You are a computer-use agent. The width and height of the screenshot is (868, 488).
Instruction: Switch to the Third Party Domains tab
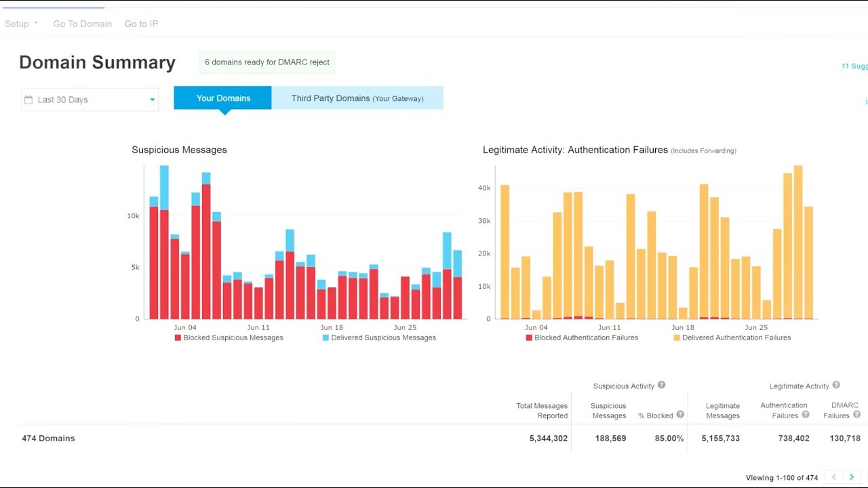point(357,98)
